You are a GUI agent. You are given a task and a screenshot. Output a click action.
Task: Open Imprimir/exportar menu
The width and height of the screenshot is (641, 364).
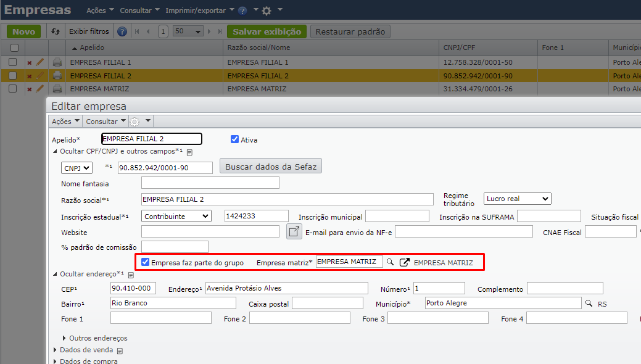[x=200, y=10]
